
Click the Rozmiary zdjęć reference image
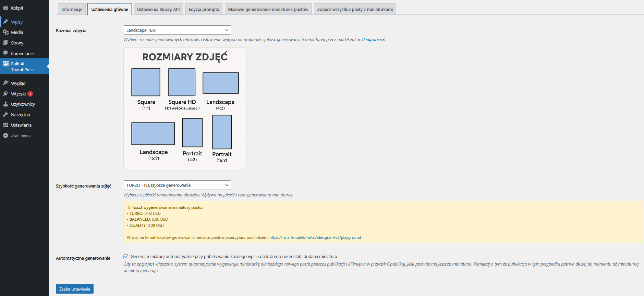coord(185,109)
